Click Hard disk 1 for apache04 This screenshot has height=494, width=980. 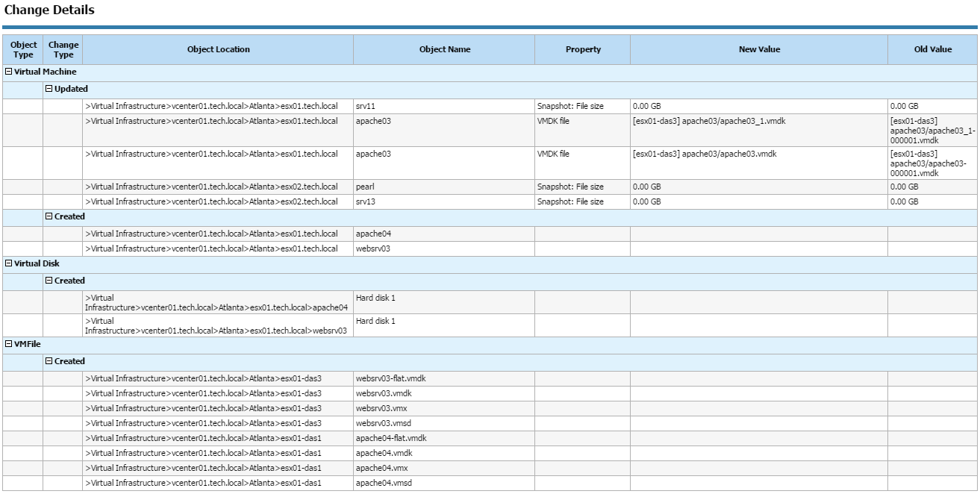tap(444, 303)
